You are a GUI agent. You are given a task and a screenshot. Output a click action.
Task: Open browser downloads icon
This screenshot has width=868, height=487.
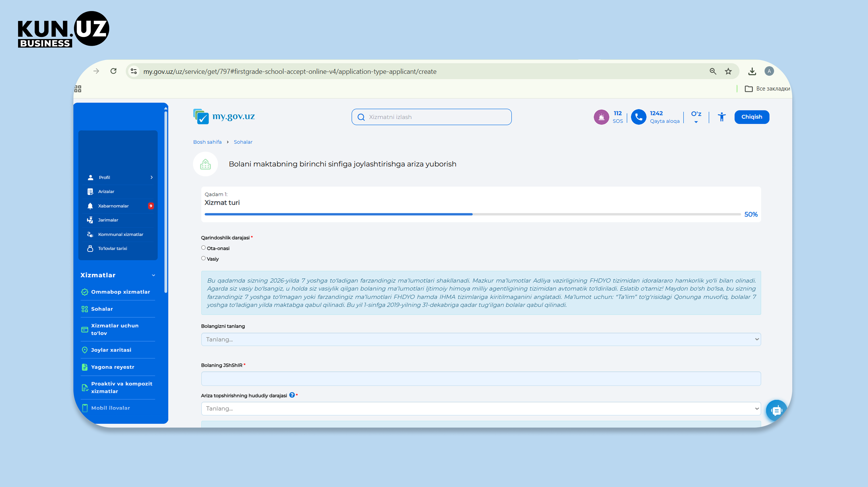(x=752, y=71)
